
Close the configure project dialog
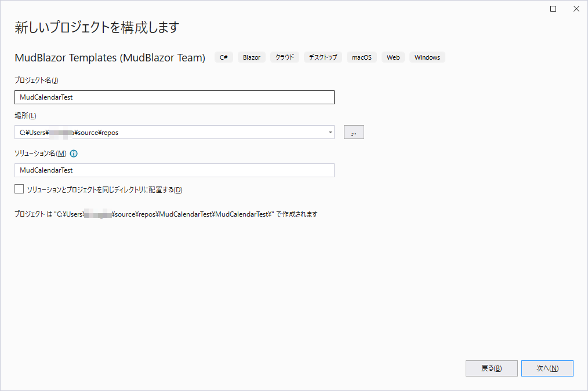pyautogui.click(x=576, y=9)
